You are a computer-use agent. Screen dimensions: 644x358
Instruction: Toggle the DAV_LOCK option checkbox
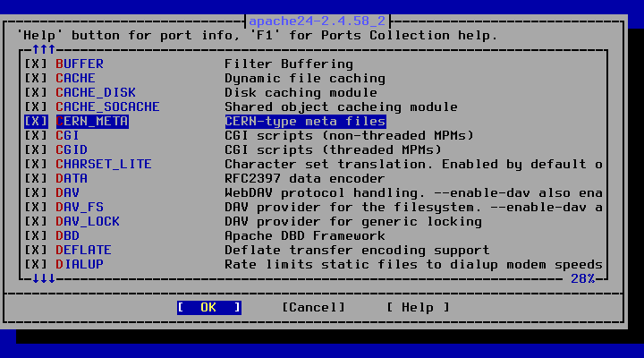coord(36,222)
